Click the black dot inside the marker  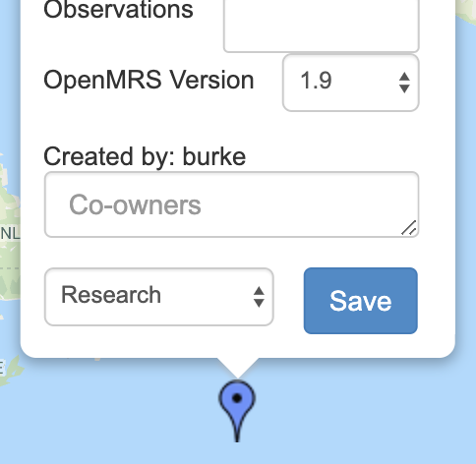[x=237, y=398]
